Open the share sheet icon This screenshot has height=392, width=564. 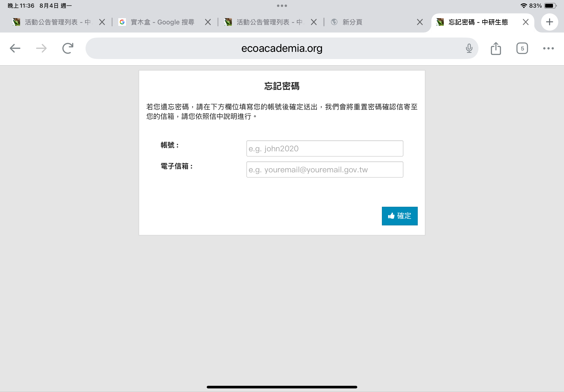click(x=496, y=48)
